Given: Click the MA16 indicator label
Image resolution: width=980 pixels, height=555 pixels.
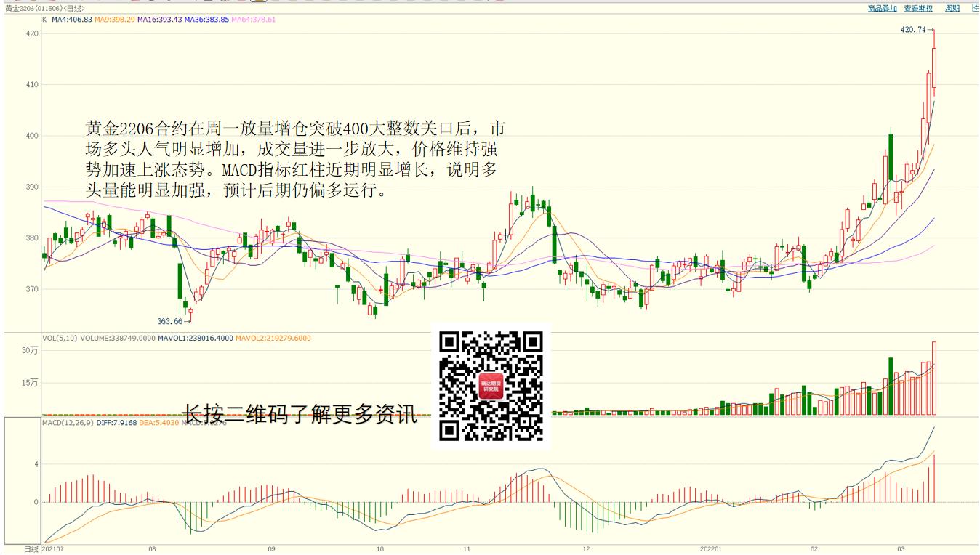Looking at the screenshot, I should coord(160,20).
